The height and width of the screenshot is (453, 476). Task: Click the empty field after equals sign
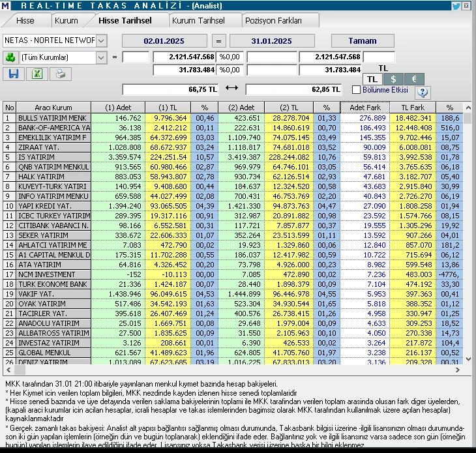tap(136, 57)
